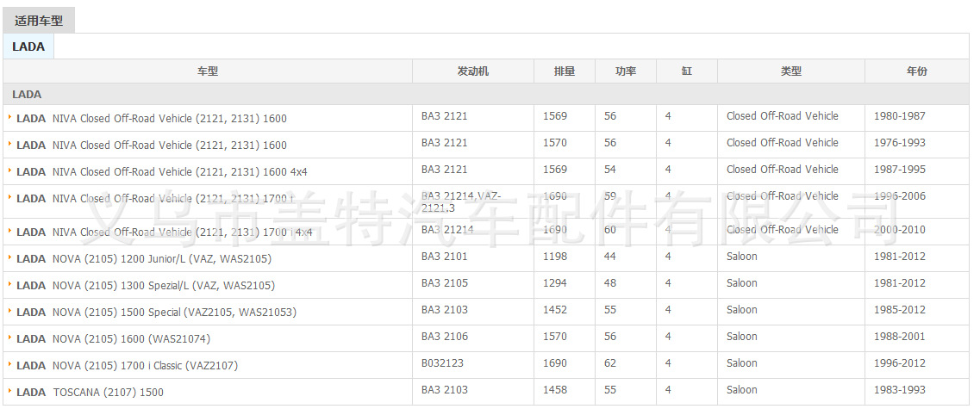Image resolution: width=980 pixels, height=415 pixels.
Task: Click the 发动机 column header
Action: tap(473, 71)
